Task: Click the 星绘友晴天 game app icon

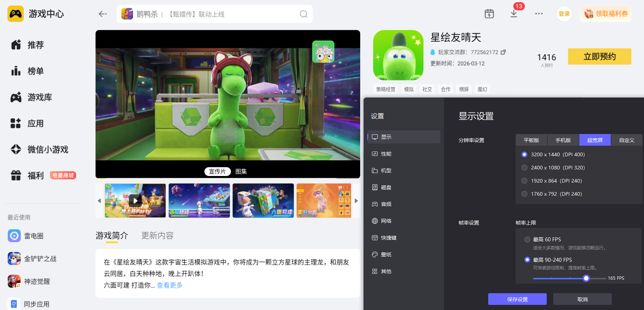Action: point(398,55)
